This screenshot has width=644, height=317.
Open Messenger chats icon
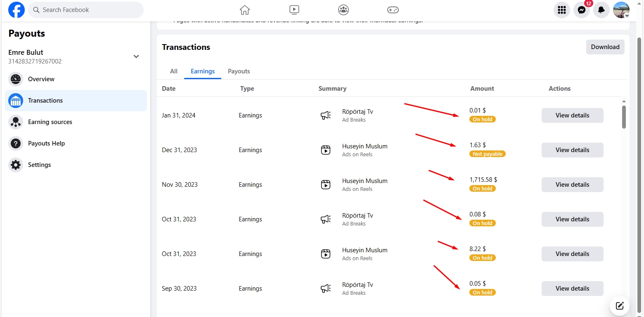point(581,10)
